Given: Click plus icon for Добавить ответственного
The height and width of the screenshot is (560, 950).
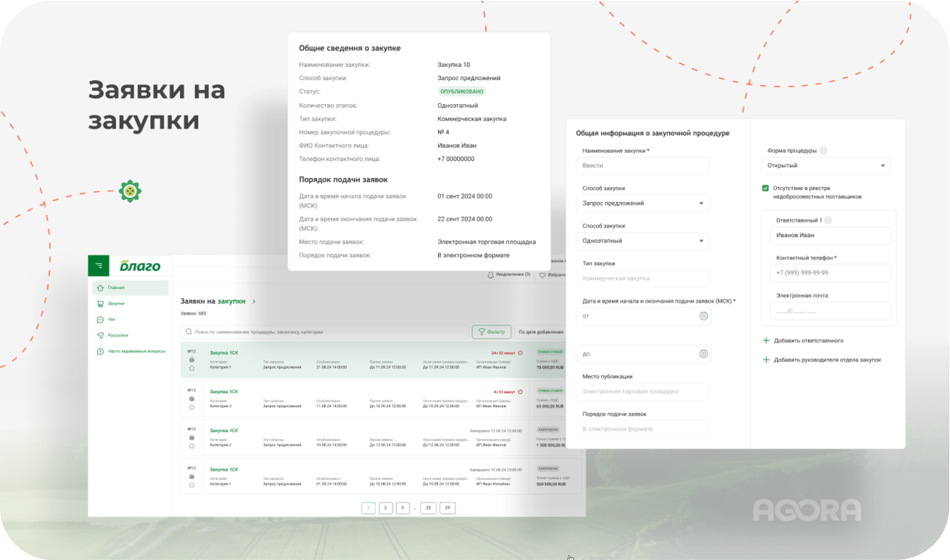Looking at the screenshot, I should point(766,341).
